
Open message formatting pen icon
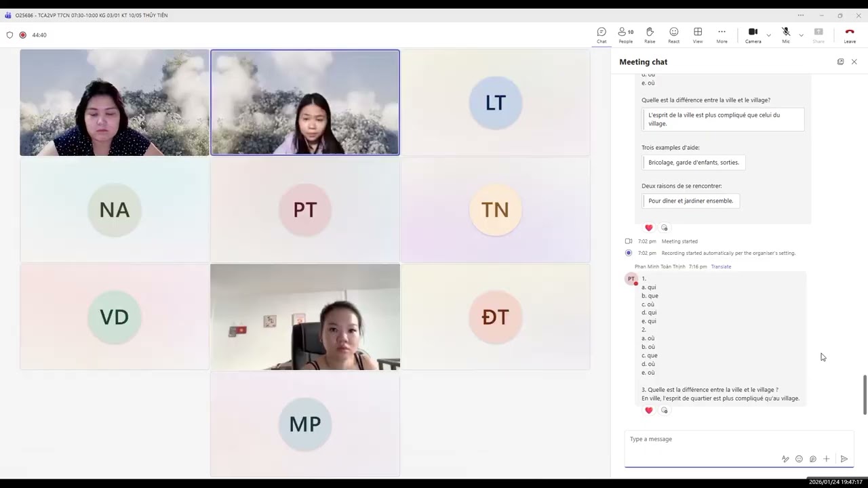[785, 459]
